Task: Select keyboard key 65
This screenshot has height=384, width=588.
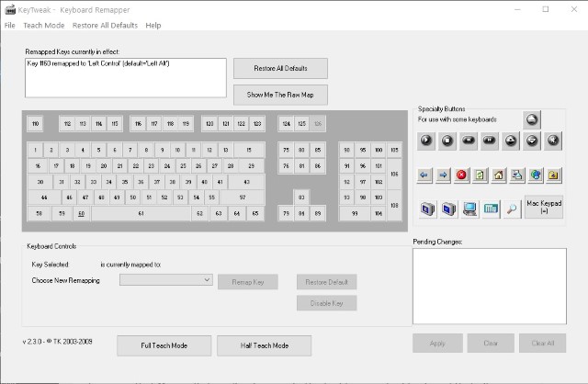Action: (255, 213)
